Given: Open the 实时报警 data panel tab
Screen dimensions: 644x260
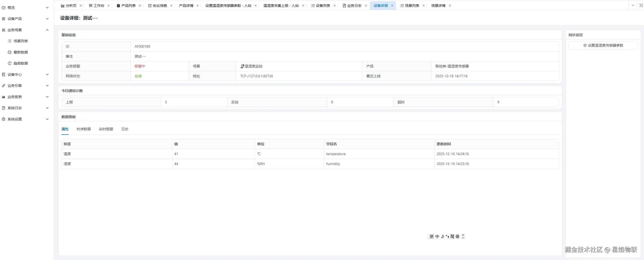Looking at the screenshot, I should 106,129.
